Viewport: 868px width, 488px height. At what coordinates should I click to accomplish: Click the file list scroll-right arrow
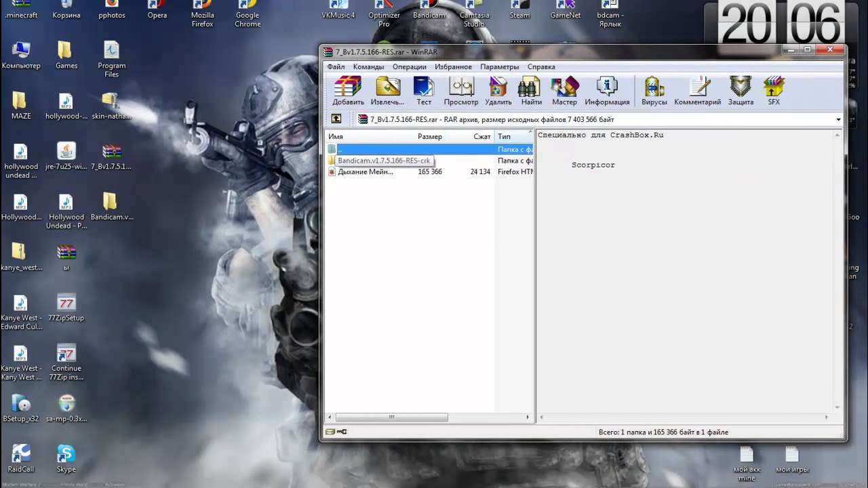[529, 418]
